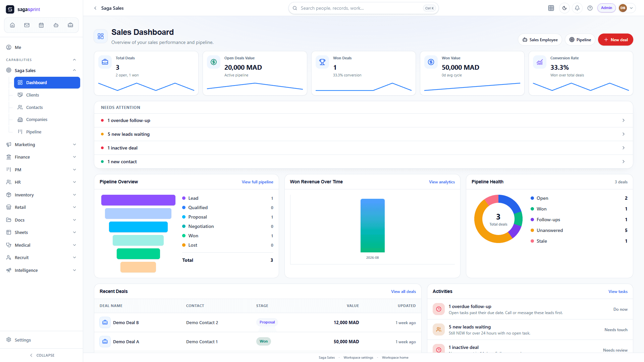The height and width of the screenshot is (362, 644).
Task: Open the home icon in sidebar toolbar
Action: click(12, 25)
